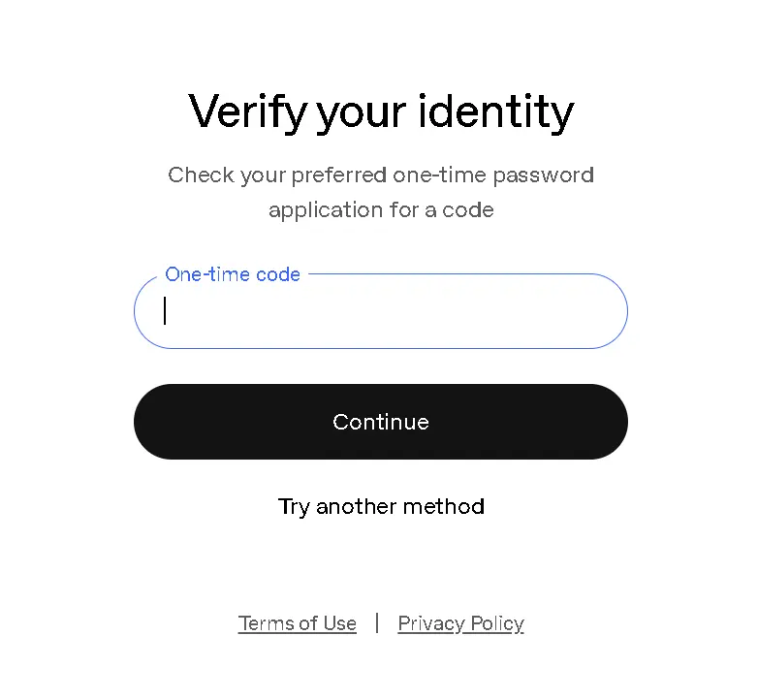
Task: Click the black Continue button
Action: (x=380, y=422)
